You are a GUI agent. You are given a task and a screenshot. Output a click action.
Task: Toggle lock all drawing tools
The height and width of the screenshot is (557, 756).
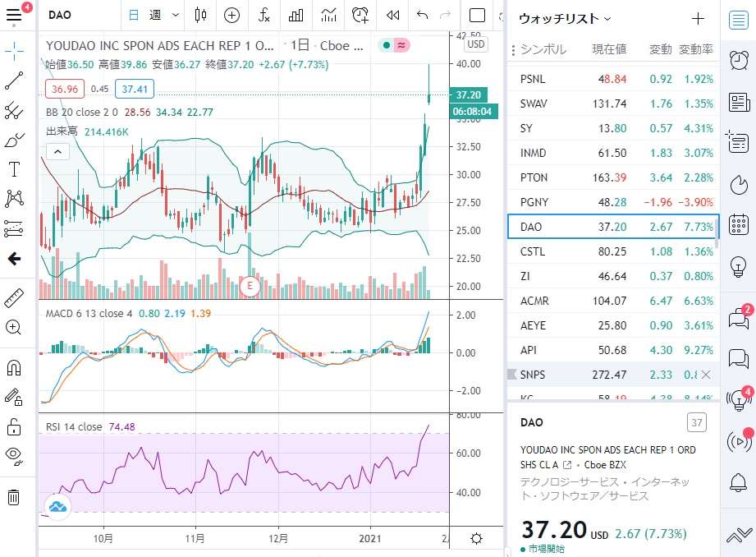[14, 426]
